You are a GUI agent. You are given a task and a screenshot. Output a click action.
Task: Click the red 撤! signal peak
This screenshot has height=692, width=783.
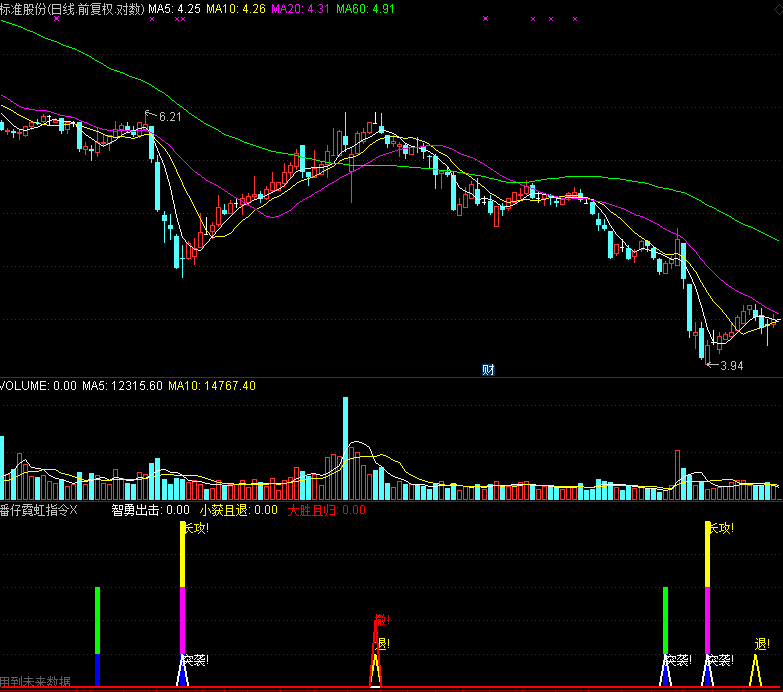(x=379, y=622)
